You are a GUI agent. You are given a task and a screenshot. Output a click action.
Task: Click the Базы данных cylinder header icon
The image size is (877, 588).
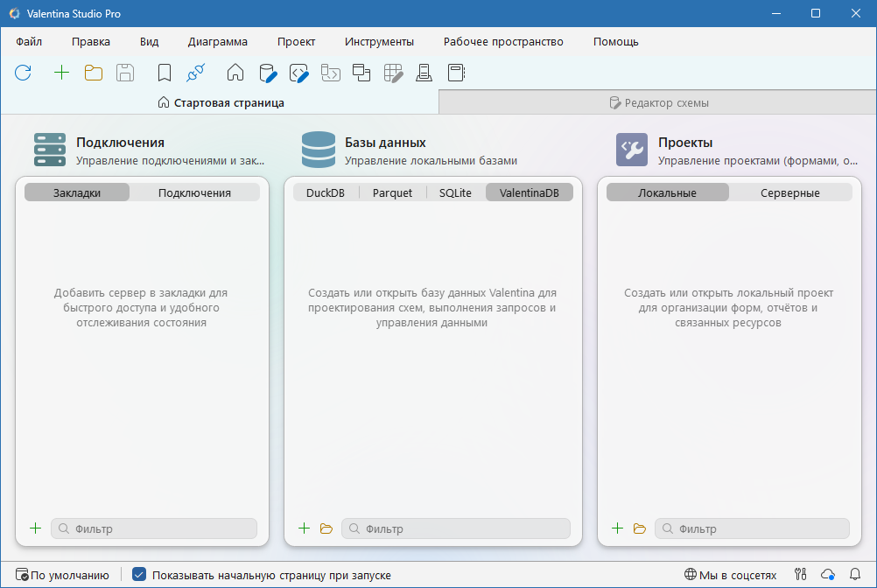tap(319, 150)
